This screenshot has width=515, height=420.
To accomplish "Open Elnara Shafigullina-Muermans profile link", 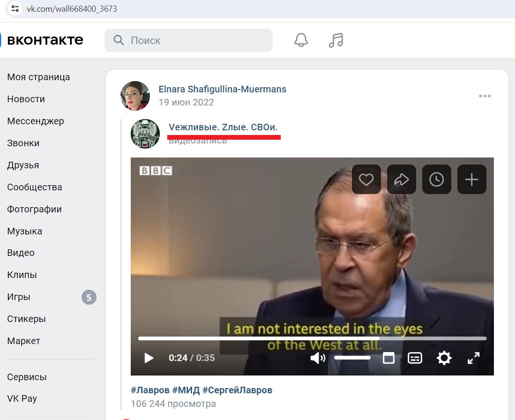I will tap(223, 89).
